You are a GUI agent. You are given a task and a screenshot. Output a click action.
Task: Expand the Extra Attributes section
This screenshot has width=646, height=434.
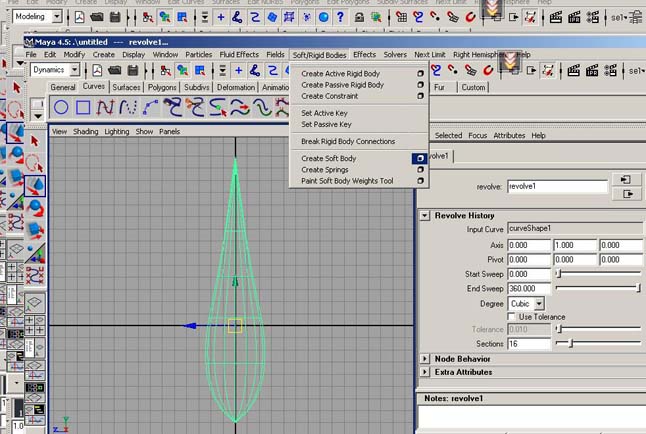425,372
